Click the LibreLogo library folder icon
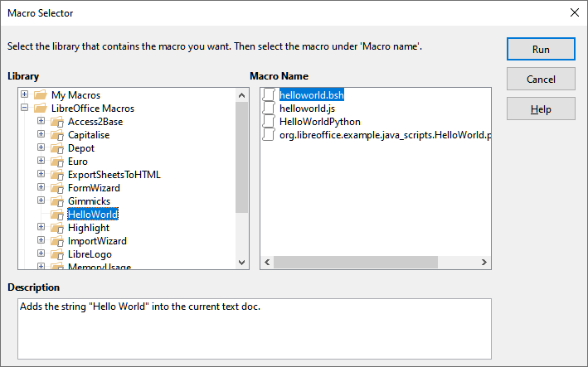This screenshot has width=588, height=367. click(x=57, y=254)
